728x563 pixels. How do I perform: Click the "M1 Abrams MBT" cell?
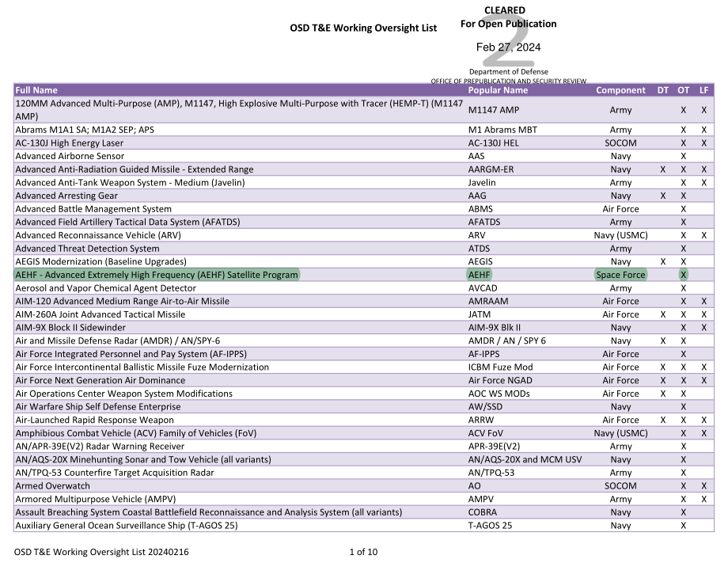point(502,130)
